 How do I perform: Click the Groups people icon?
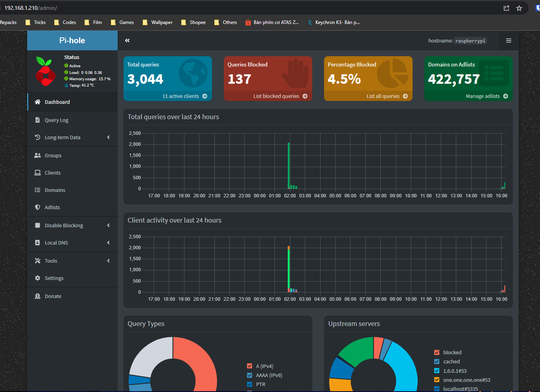[37, 155]
